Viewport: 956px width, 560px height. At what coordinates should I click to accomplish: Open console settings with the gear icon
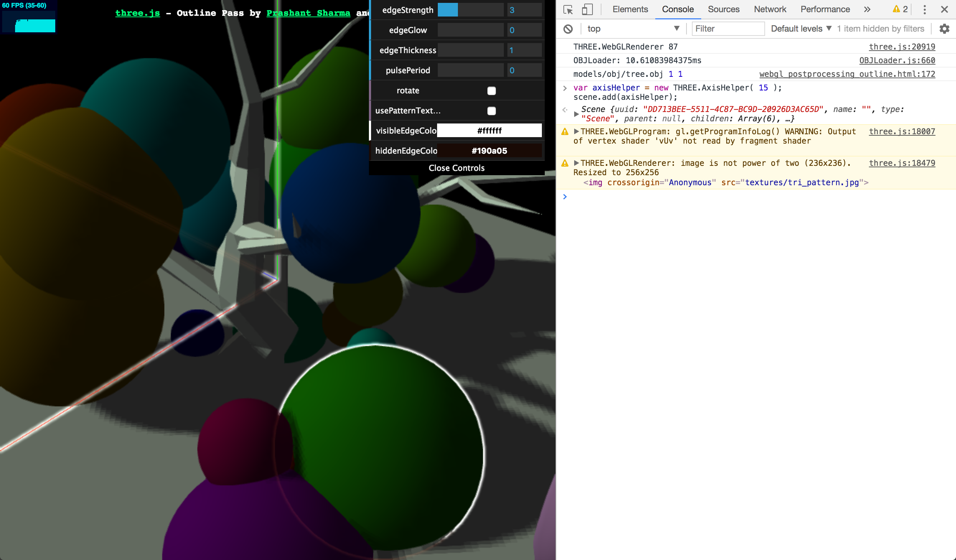944,28
